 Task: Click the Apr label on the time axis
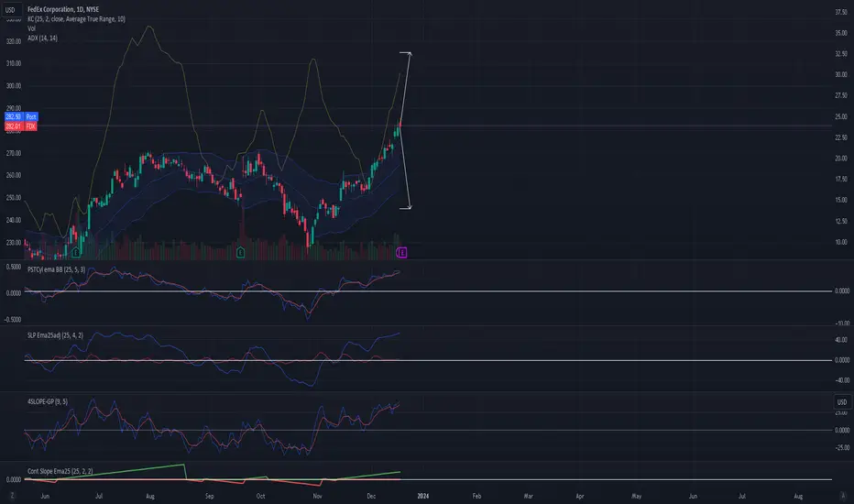point(579,496)
